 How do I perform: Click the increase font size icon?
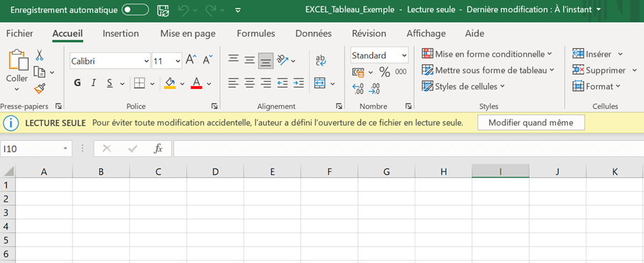pos(191,60)
